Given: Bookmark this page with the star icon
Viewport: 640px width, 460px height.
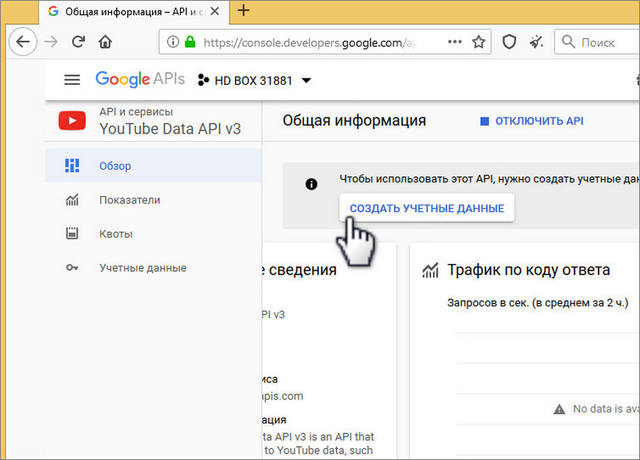Looking at the screenshot, I should tap(478, 42).
